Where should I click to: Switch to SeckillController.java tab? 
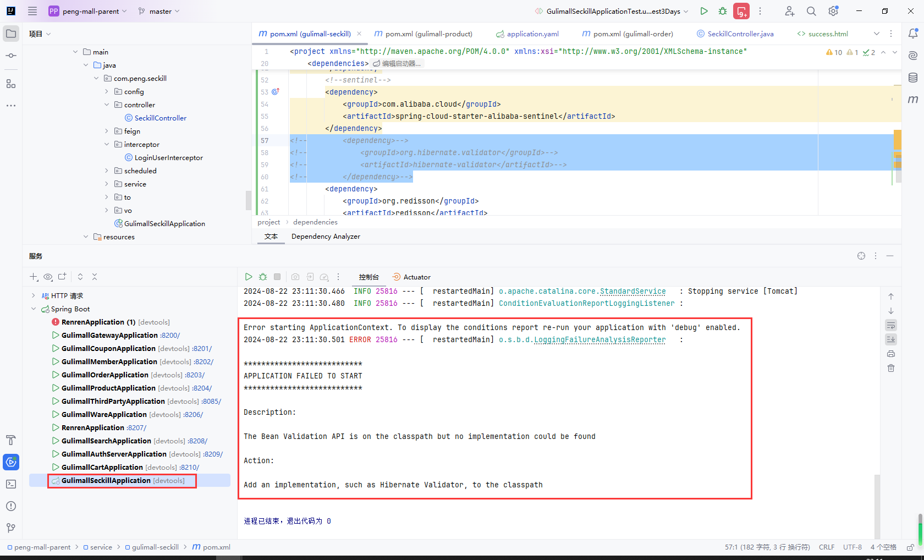(x=735, y=34)
